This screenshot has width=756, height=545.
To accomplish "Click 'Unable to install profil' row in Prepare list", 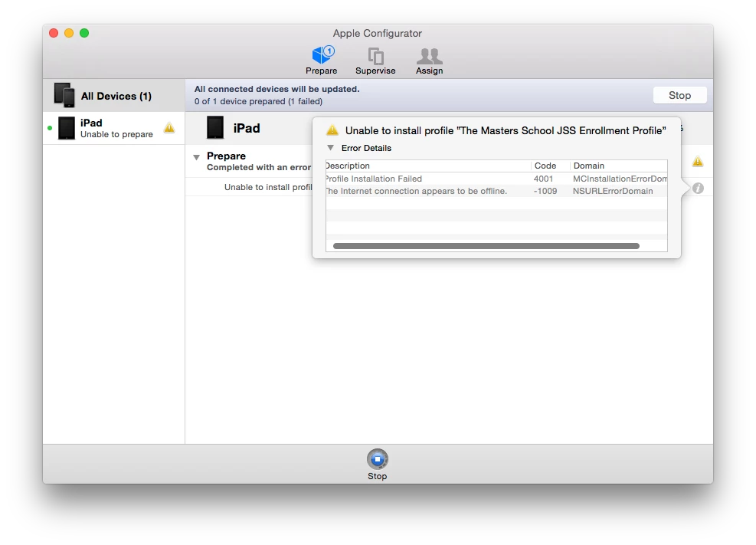I will 268,187.
